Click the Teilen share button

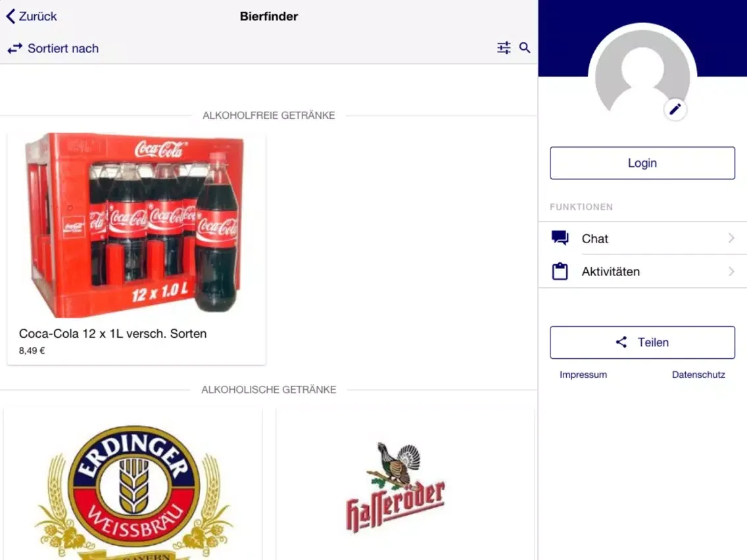642,342
